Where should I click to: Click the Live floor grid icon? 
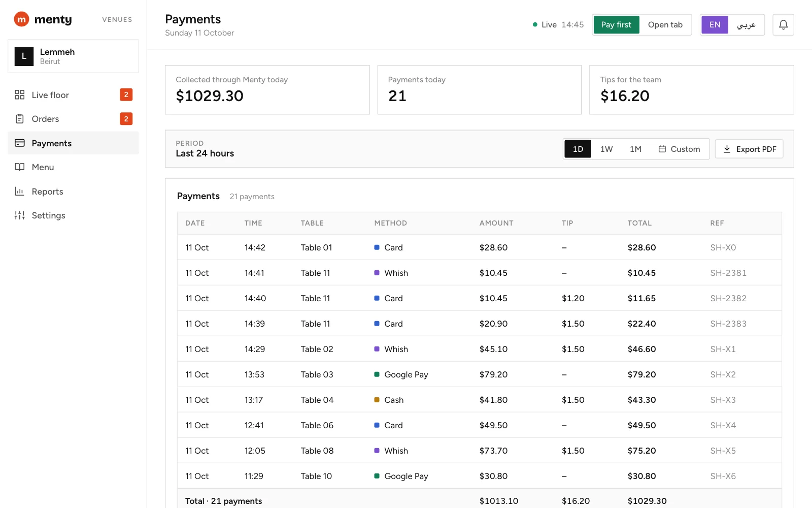20,94
